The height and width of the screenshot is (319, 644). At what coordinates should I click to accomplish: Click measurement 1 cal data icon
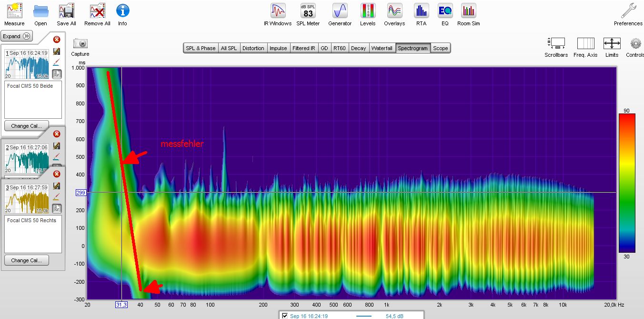tap(56, 51)
